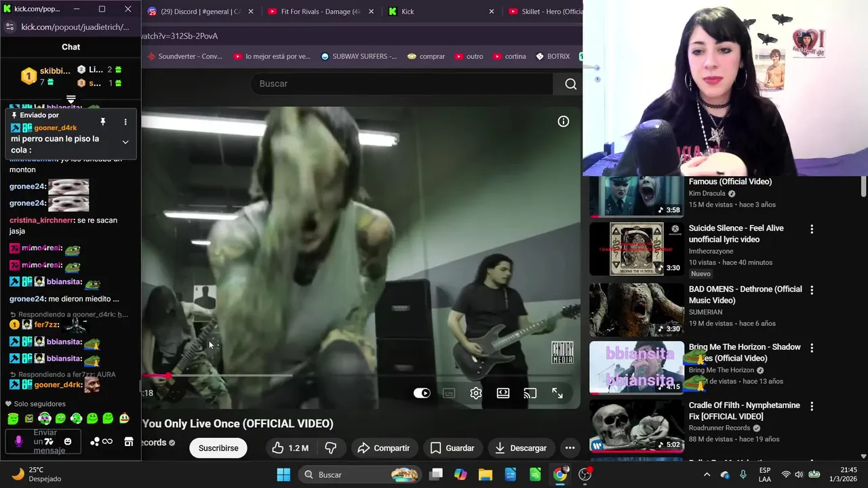Open YouTube player settings gear

(x=476, y=393)
